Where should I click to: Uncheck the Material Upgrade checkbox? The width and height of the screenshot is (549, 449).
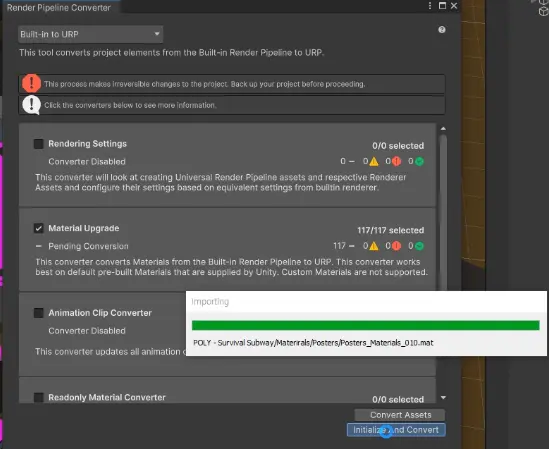(x=39, y=228)
